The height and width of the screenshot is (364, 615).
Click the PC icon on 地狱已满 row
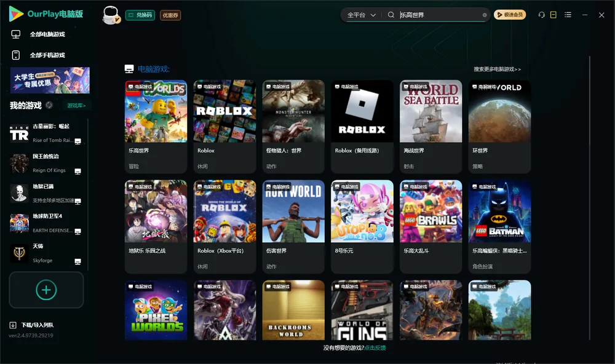[x=77, y=201]
